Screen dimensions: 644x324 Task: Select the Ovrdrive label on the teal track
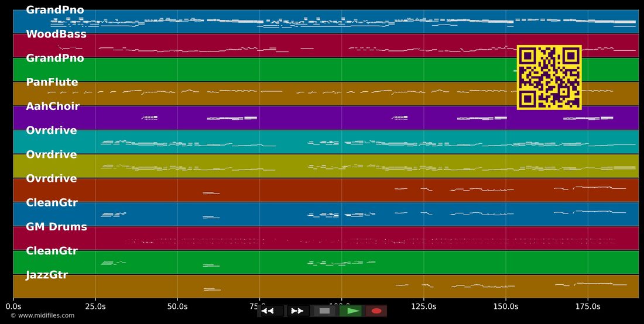(x=52, y=130)
